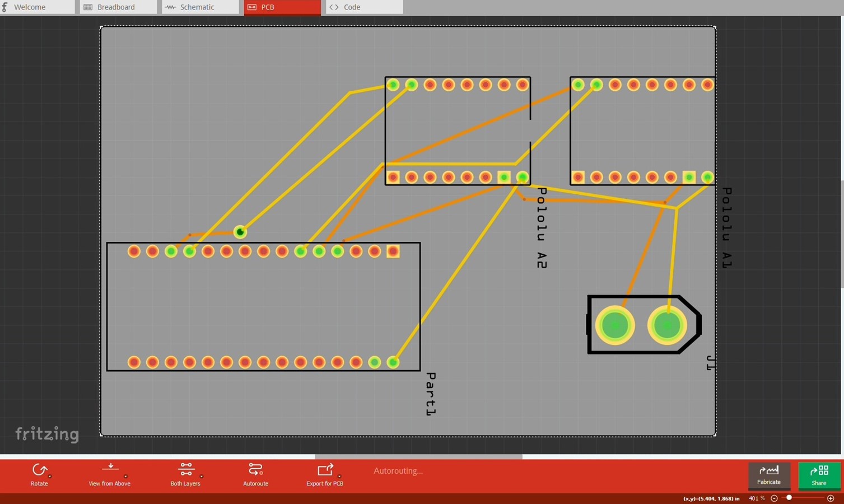Image resolution: width=844 pixels, height=504 pixels.
Task: Expand the Rotate dropdown arrow
Action: point(50,477)
